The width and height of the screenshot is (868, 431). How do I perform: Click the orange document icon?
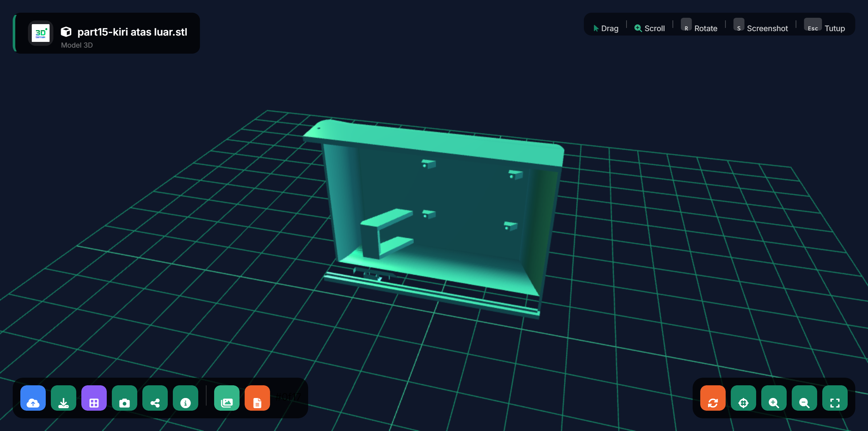(257, 398)
